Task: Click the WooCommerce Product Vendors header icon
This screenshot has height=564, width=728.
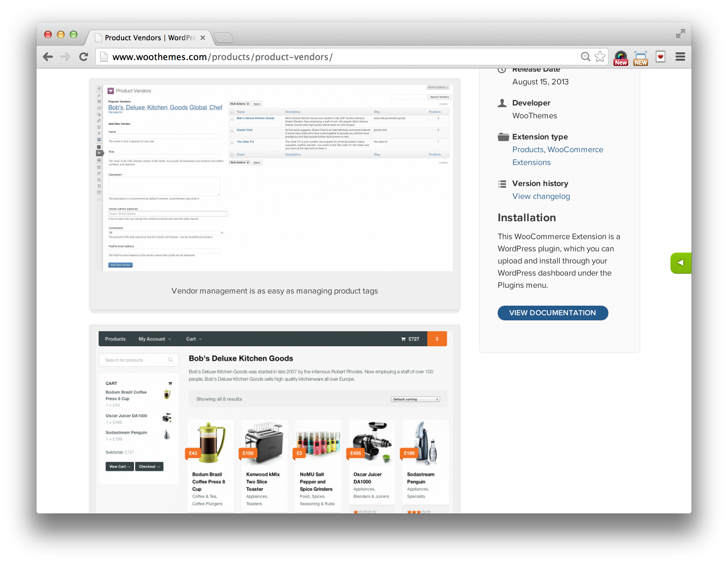Action: coord(111,90)
